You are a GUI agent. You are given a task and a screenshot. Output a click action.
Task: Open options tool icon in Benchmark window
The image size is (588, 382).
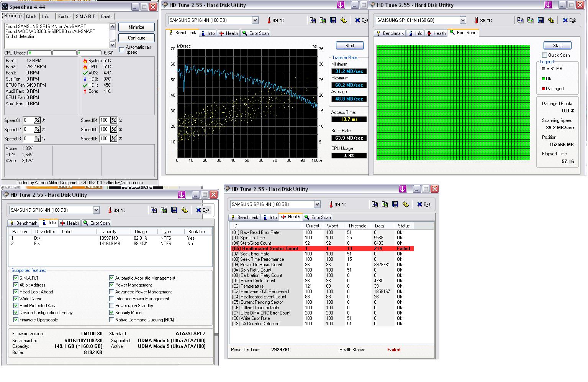pyautogui.click(x=343, y=20)
